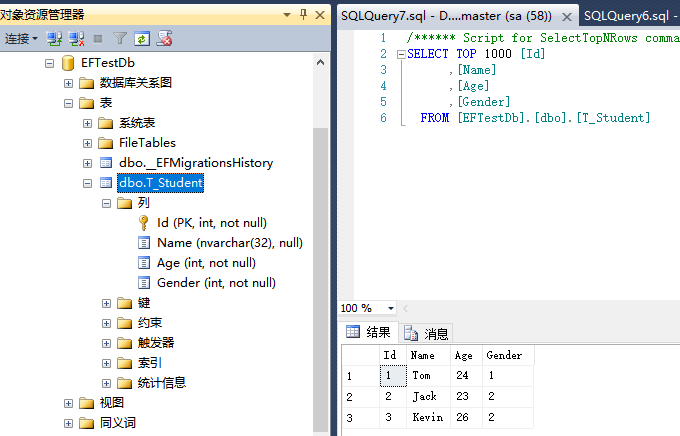Click the primary key icon of Id column

pos(144,223)
